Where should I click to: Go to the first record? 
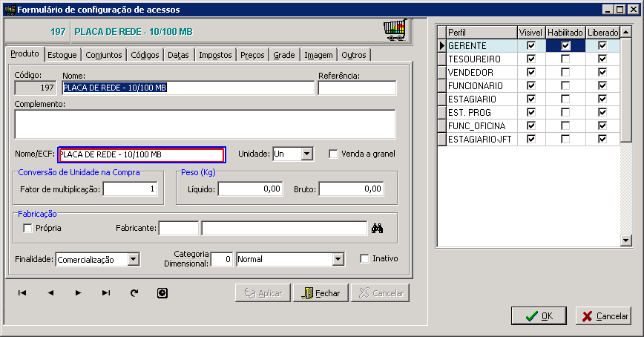pos(22,293)
